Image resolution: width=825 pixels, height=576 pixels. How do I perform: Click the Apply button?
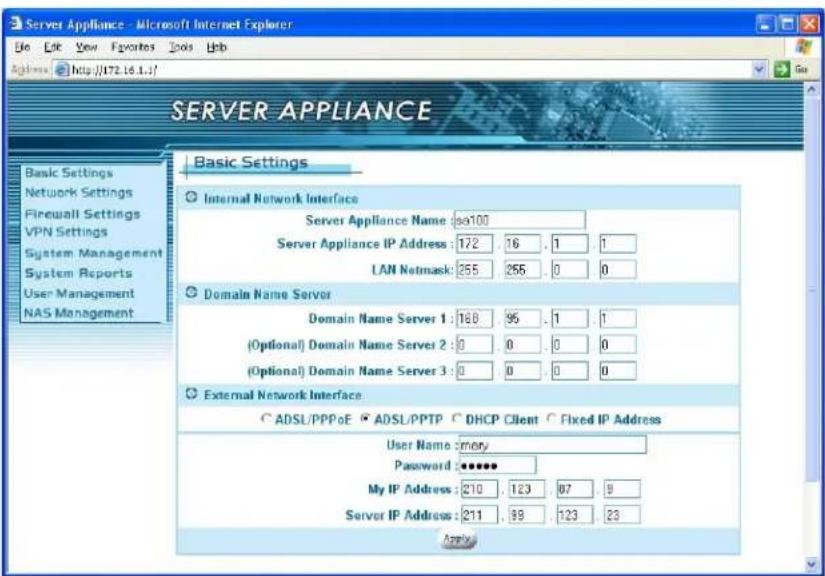point(458,539)
